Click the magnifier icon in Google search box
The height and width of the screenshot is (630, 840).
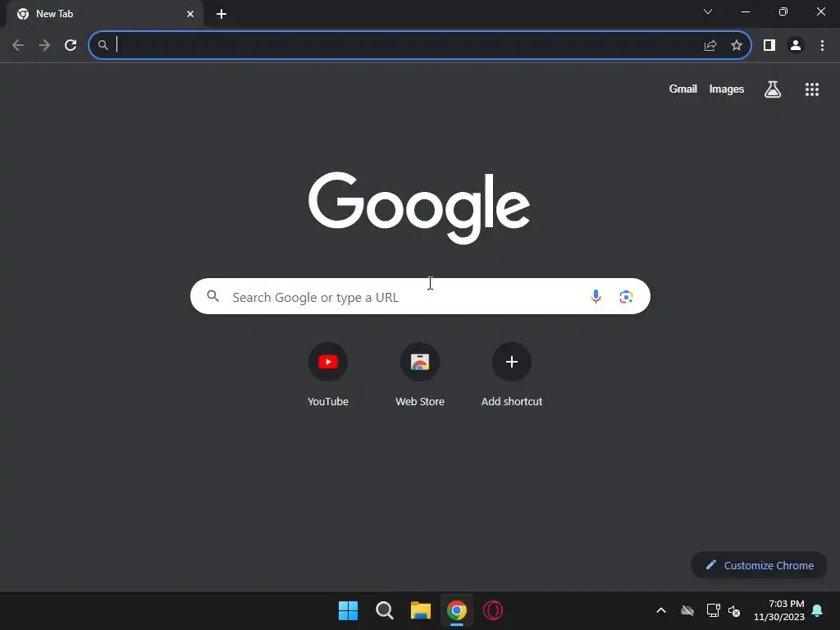pos(213,295)
